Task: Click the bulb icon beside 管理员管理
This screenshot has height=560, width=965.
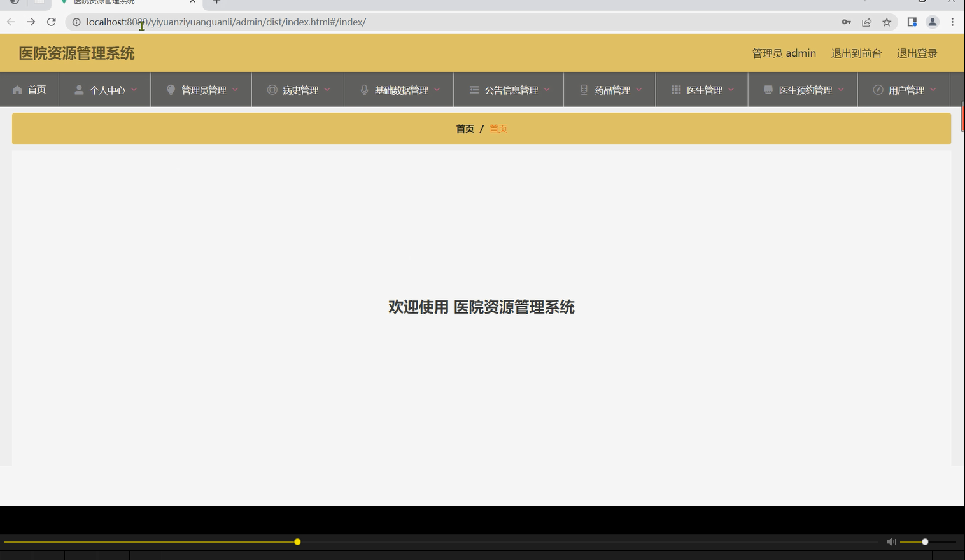Action: click(x=171, y=90)
